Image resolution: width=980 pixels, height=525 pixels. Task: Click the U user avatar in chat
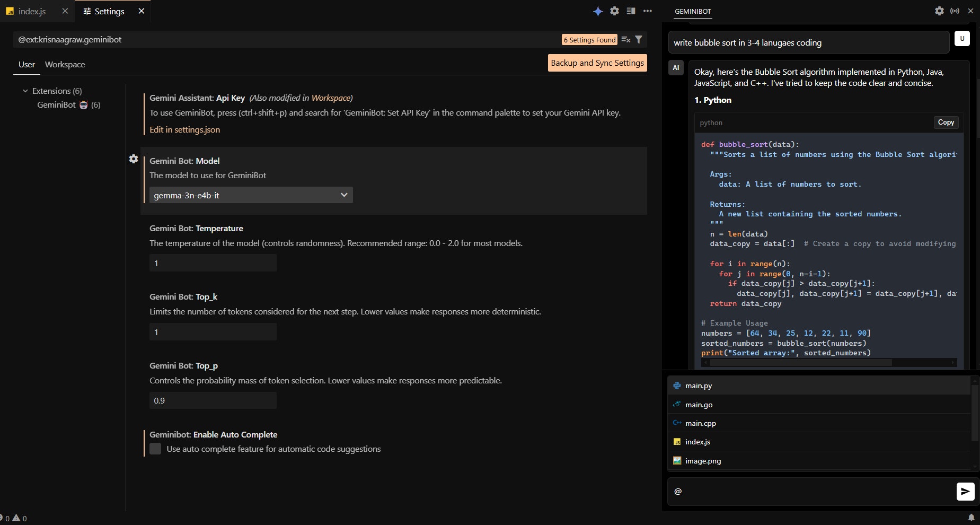tap(962, 39)
